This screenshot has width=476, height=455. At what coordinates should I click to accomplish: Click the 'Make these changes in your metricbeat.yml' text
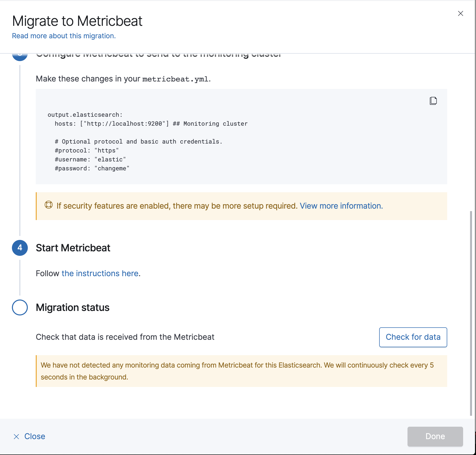123,79
